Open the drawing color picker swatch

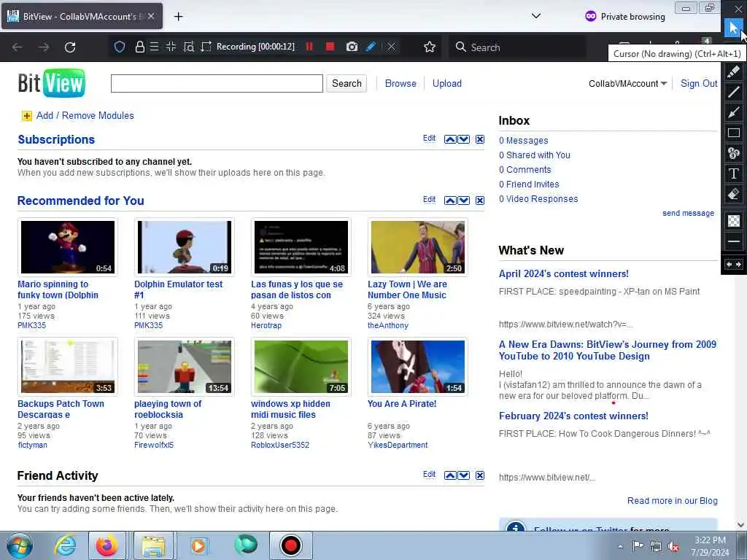pos(734,220)
